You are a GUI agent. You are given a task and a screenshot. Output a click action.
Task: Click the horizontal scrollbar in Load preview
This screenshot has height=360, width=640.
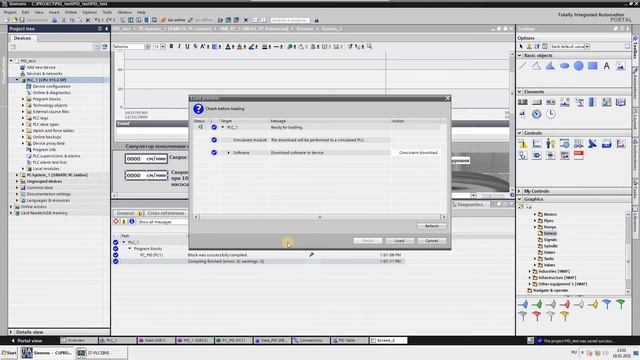pos(320,217)
